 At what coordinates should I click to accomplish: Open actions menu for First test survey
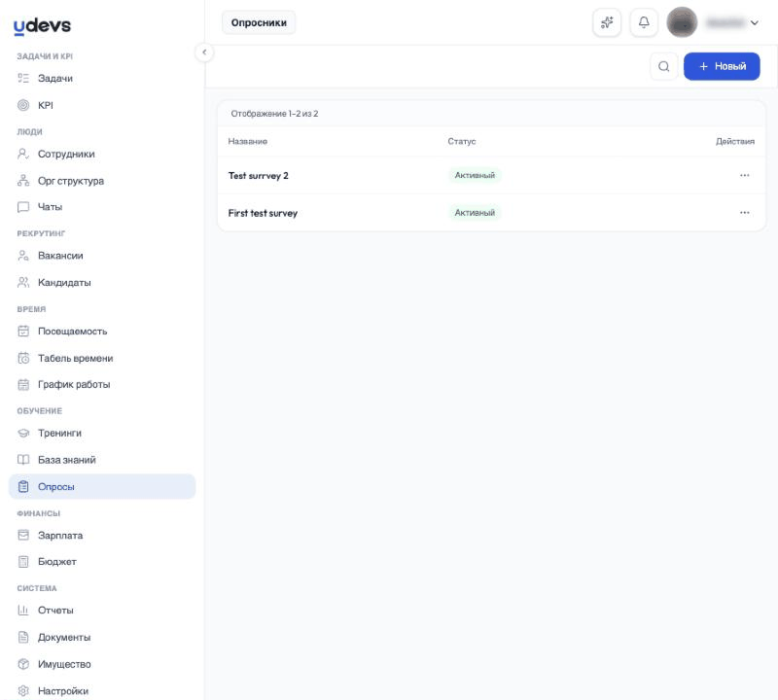click(x=744, y=212)
